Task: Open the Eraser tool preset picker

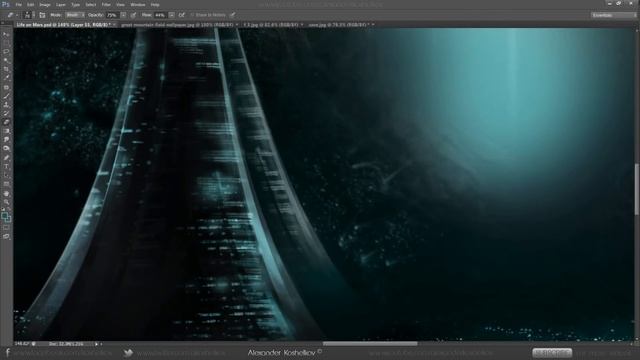Action: click(12, 15)
